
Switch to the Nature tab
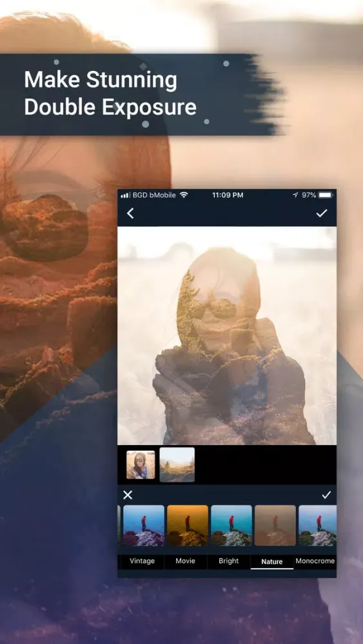pyautogui.click(x=271, y=562)
